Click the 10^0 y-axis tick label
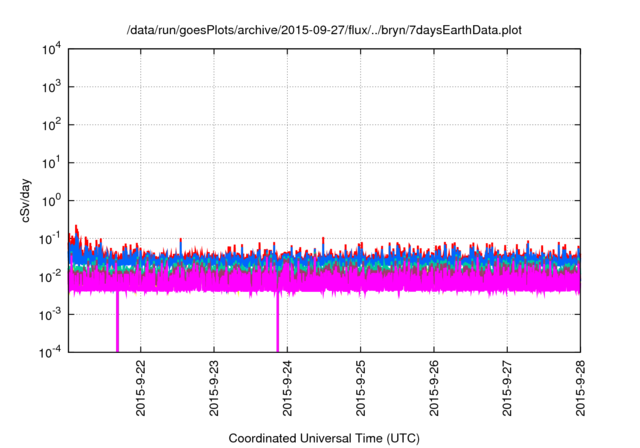The image size is (640, 448). tap(51, 201)
